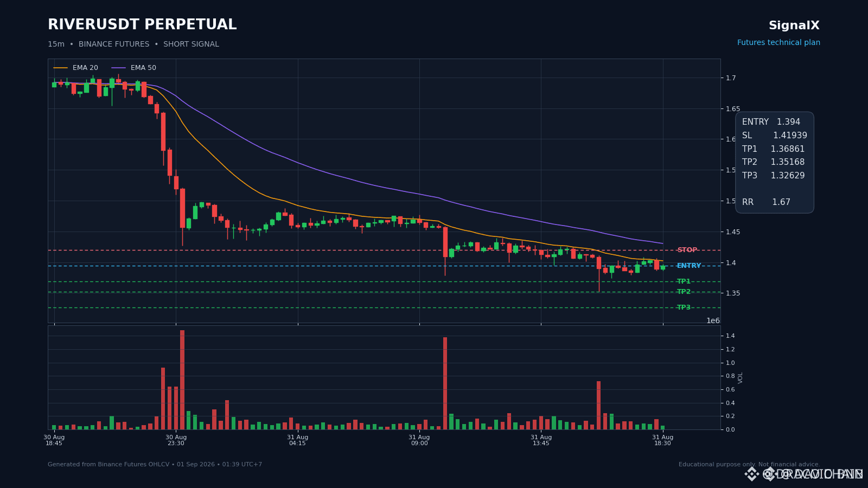Click the 31 Aug 18:30 time label

tap(662, 440)
